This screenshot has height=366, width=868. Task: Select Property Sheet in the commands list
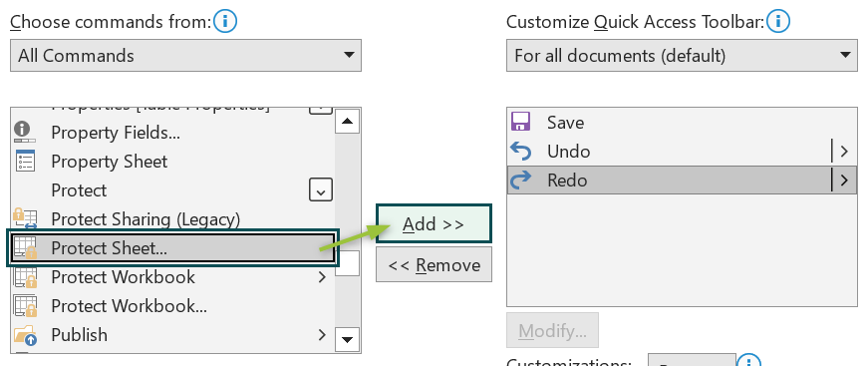pos(172,162)
